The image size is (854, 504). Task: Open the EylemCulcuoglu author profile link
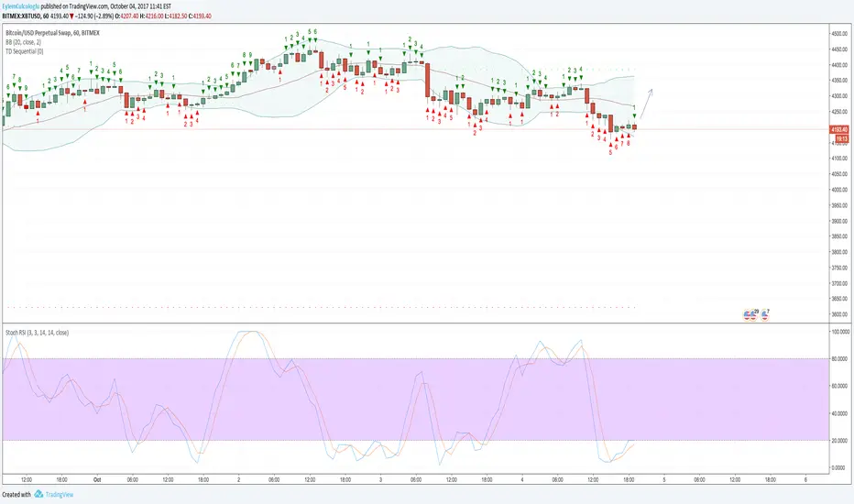tap(21, 6)
